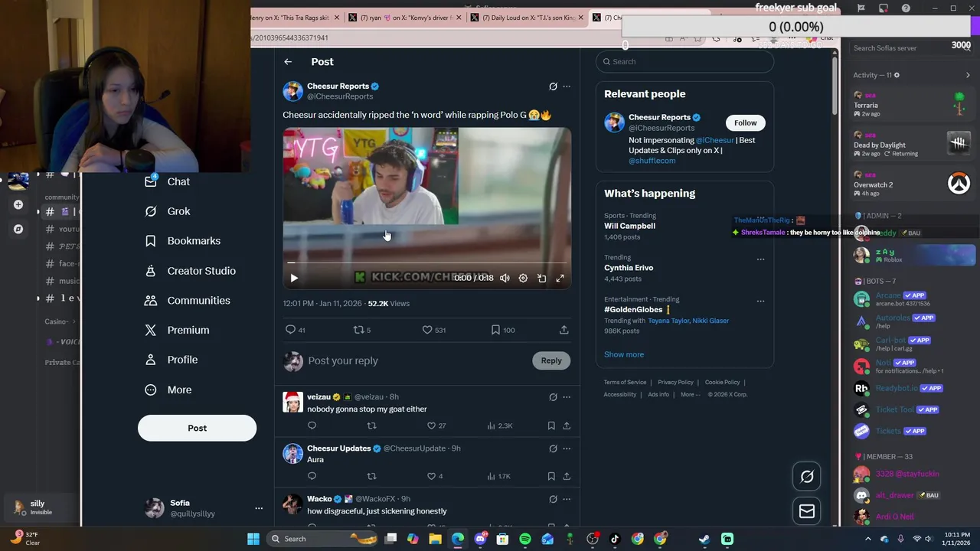Like Cheesur Updates' Aura reply

coord(431,476)
